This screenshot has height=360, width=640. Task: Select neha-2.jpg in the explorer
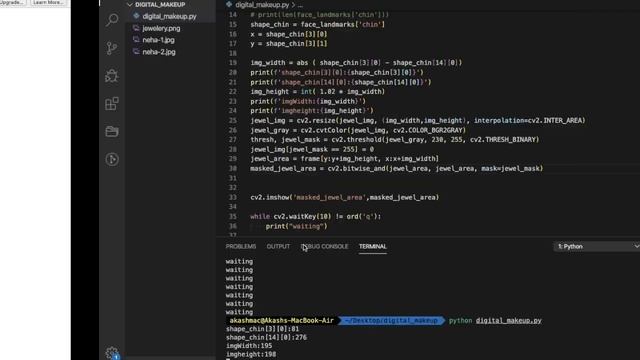pos(159,52)
